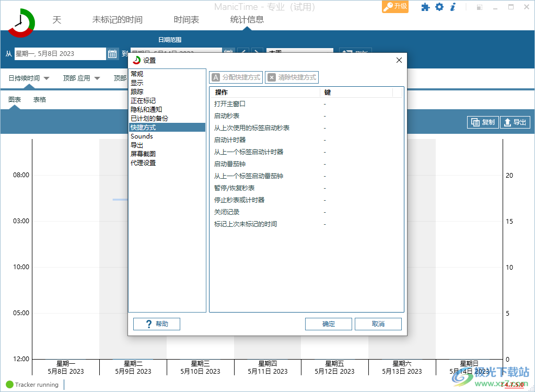This screenshot has height=392, width=535.
Task: Select the 从上一个标签启动计时器 row
Action: pos(306,152)
